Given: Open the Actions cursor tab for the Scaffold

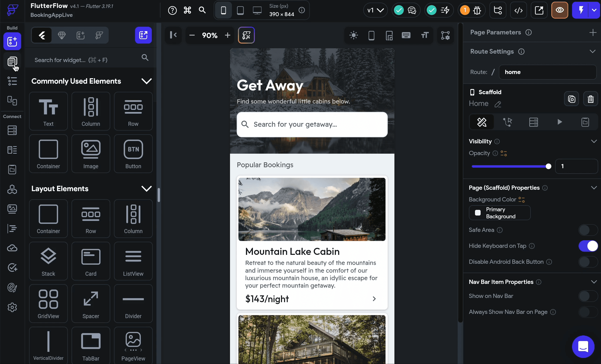Looking at the screenshot, I should click(508, 122).
